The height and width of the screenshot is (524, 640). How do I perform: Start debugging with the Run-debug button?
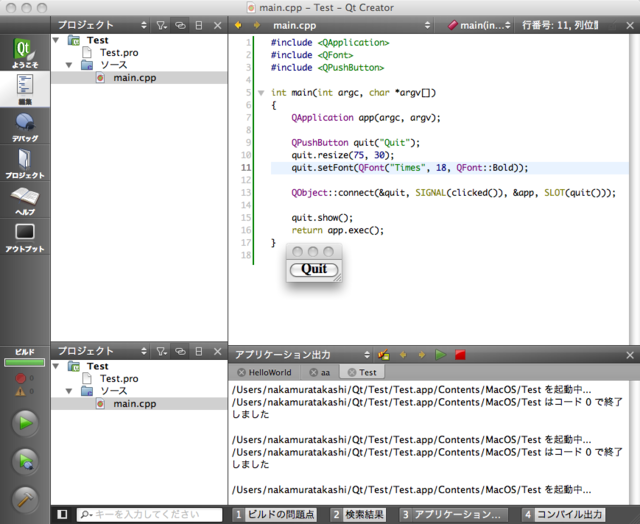click(25, 461)
